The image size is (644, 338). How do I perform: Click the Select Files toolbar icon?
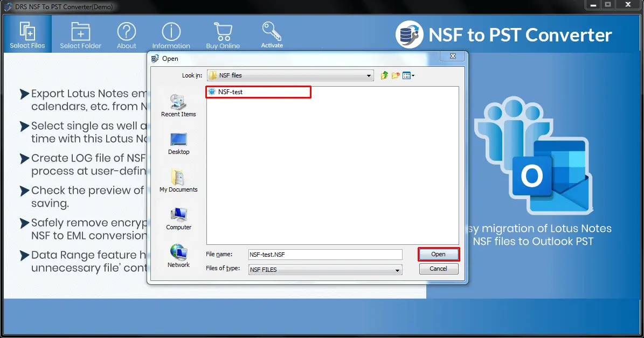pos(27,35)
